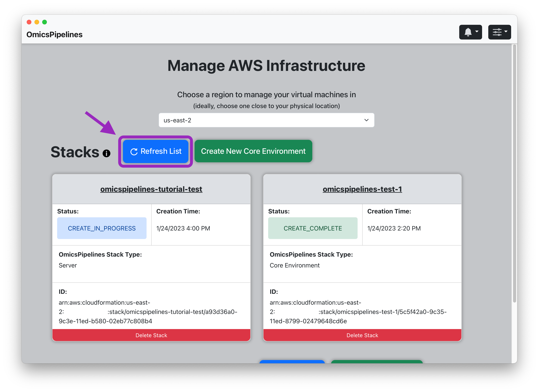Close the window with red button
Screen dimensions: 539x392
(x=29, y=22)
